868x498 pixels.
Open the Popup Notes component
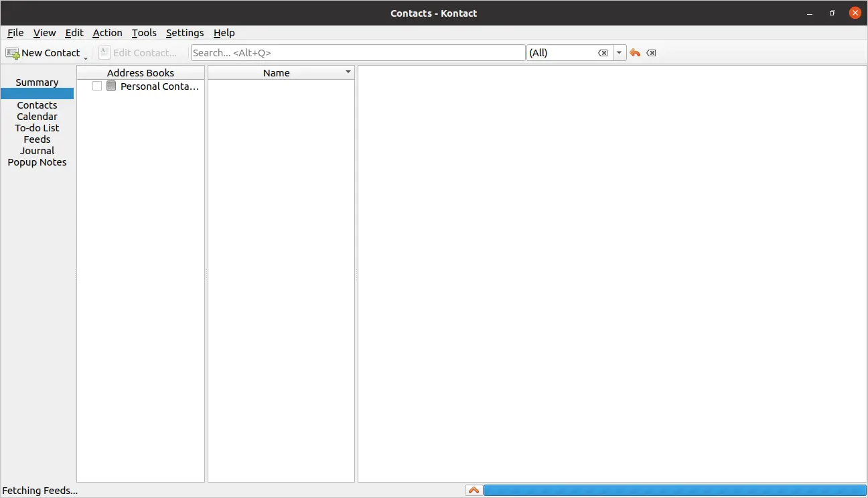click(38, 162)
